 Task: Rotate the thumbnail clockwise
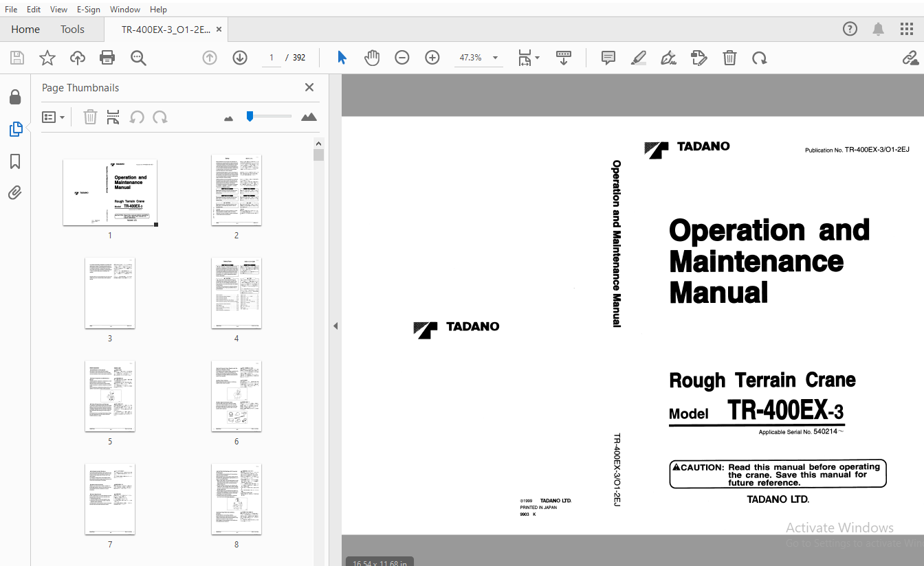tap(160, 117)
